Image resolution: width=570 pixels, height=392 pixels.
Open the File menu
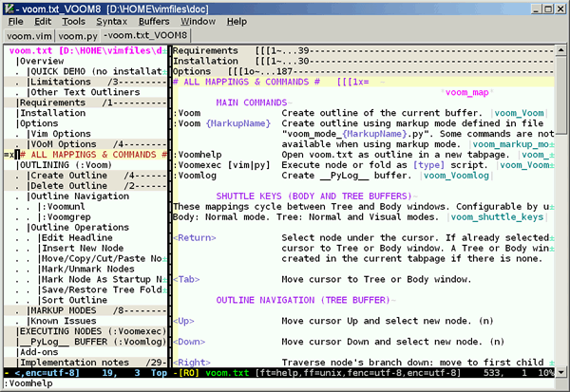[16, 20]
